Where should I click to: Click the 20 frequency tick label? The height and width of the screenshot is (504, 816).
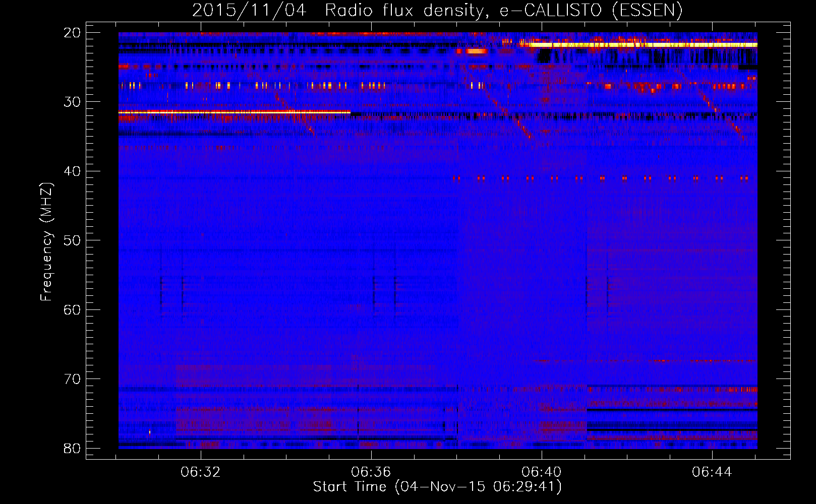[72, 33]
